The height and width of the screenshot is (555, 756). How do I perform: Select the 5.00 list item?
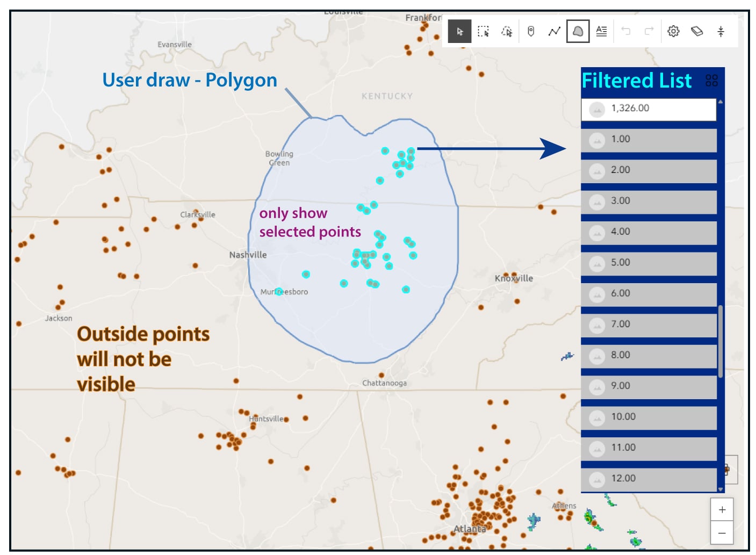(649, 264)
